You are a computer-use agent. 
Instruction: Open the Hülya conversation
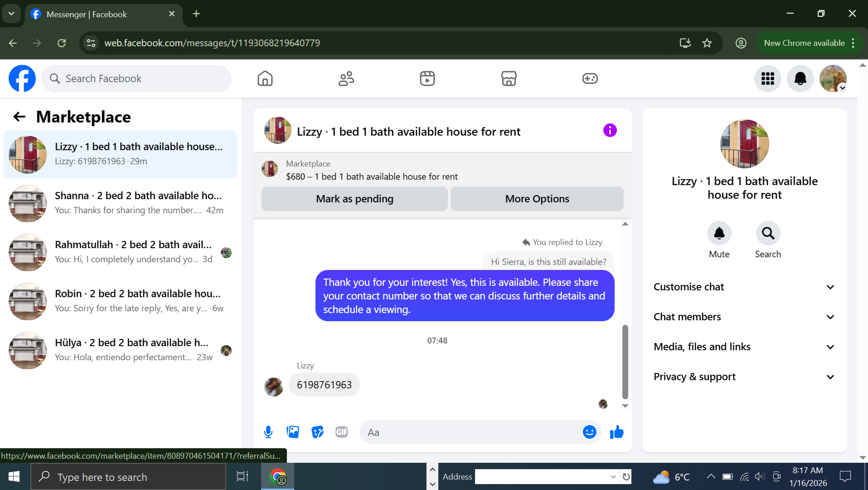pyautogui.click(x=120, y=351)
